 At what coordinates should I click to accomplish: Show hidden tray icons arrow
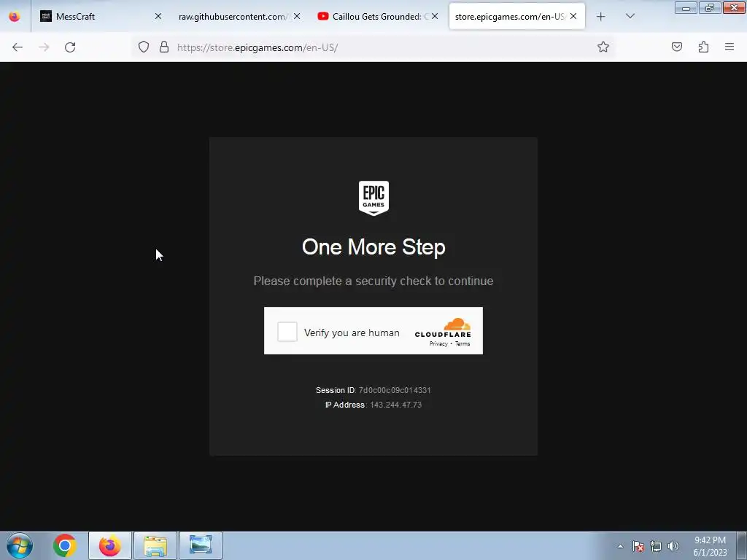click(620, 546)
